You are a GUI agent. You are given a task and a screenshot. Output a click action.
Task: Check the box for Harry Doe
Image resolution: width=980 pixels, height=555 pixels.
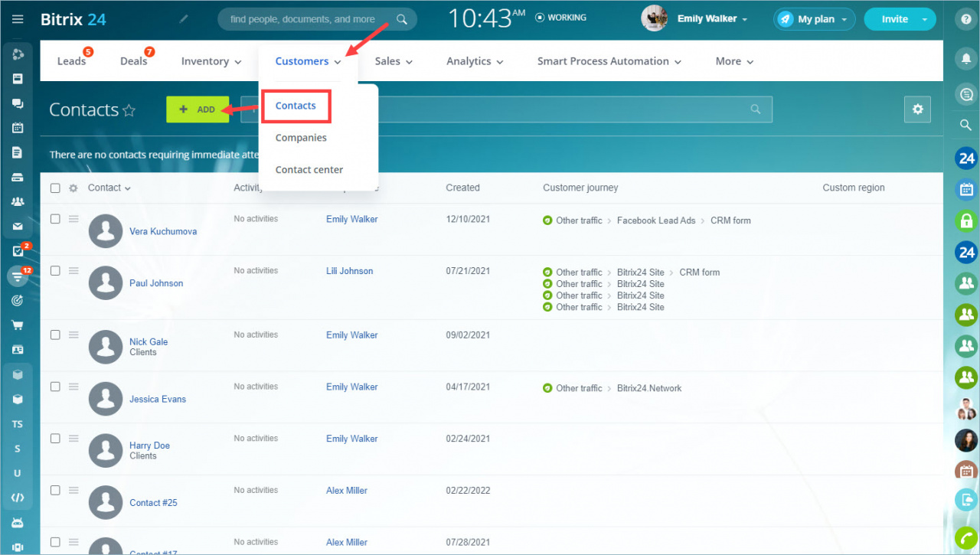55,439
